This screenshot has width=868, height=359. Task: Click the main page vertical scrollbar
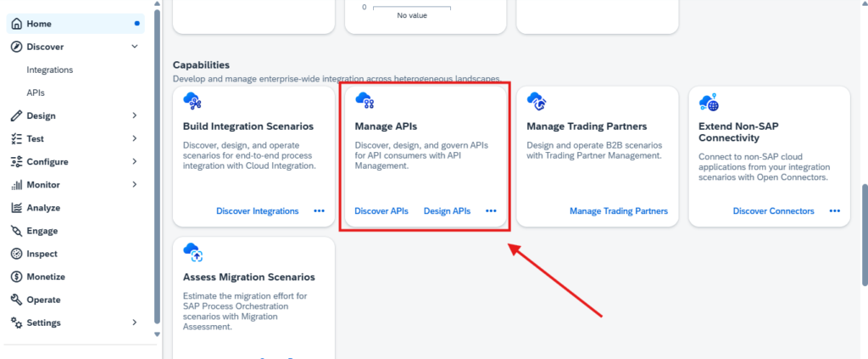tap(865, 235)
